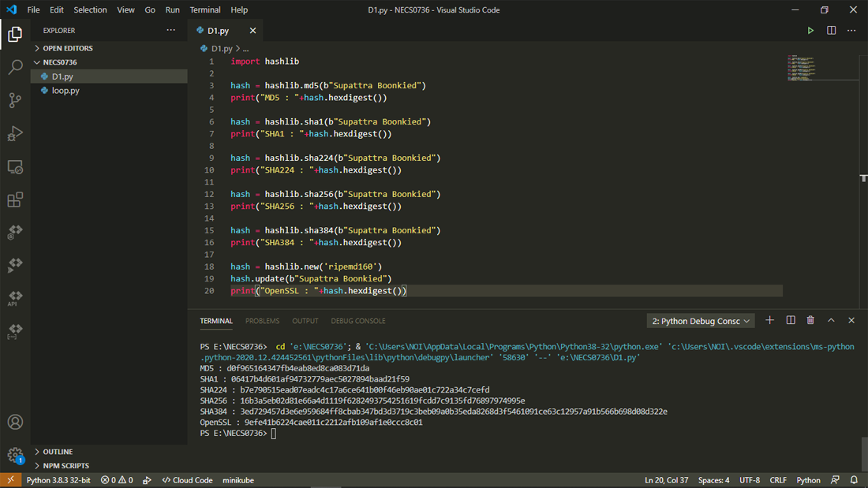Click Python 3.8.3 32-bit interpreter selector
868x488 pixels.
tap(58, 480)
